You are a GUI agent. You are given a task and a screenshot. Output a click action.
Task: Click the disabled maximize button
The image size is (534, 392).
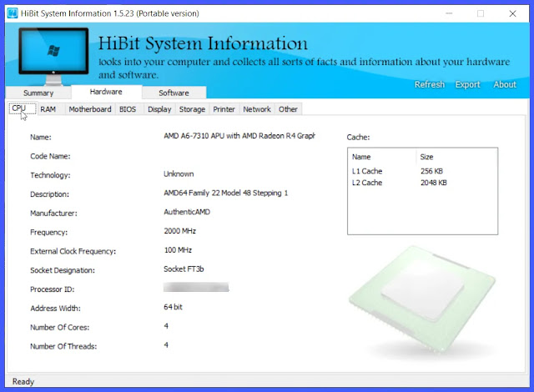point(481,13)
